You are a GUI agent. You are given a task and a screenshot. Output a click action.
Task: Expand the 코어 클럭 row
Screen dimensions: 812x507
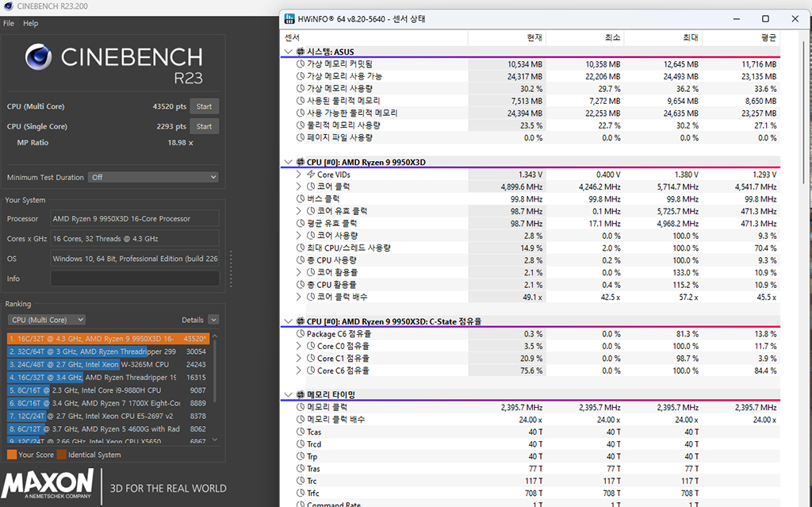click(x=299, y=186)
